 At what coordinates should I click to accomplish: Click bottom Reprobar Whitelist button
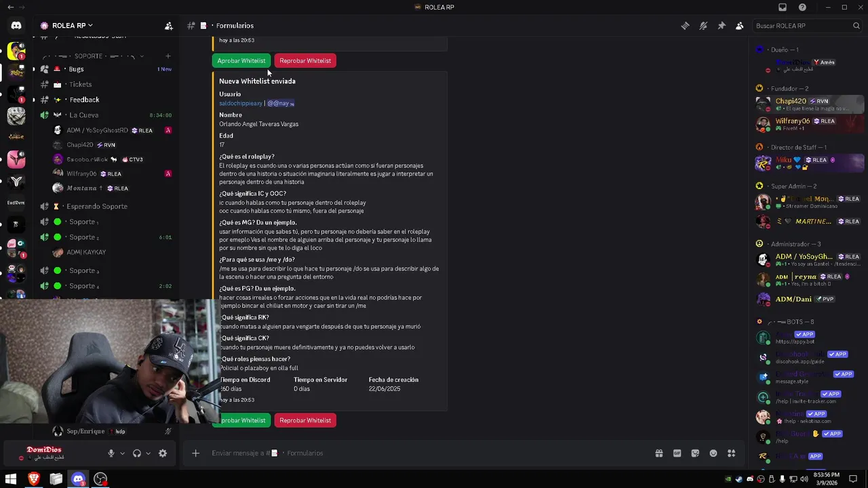click(x=305, y=420)
